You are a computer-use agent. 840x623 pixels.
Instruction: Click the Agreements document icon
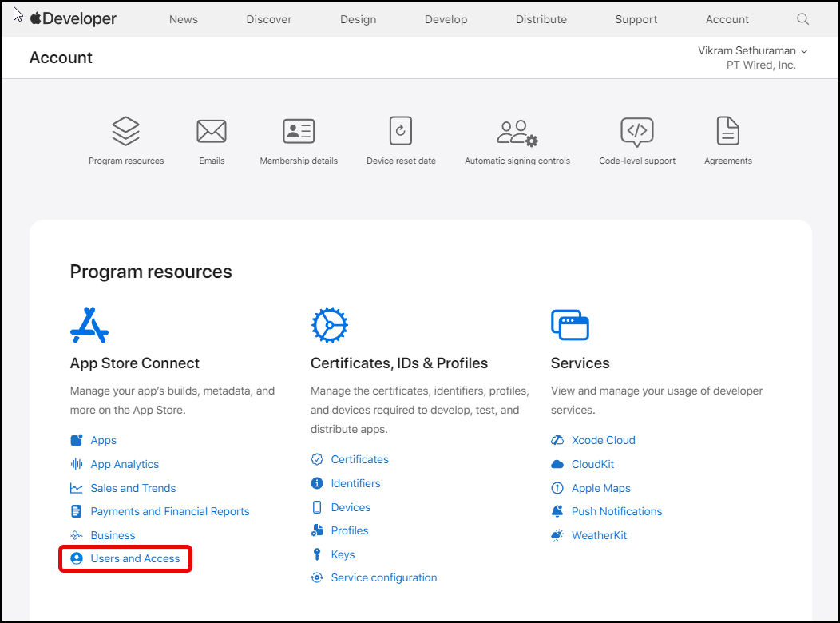[x=727, y=131]
